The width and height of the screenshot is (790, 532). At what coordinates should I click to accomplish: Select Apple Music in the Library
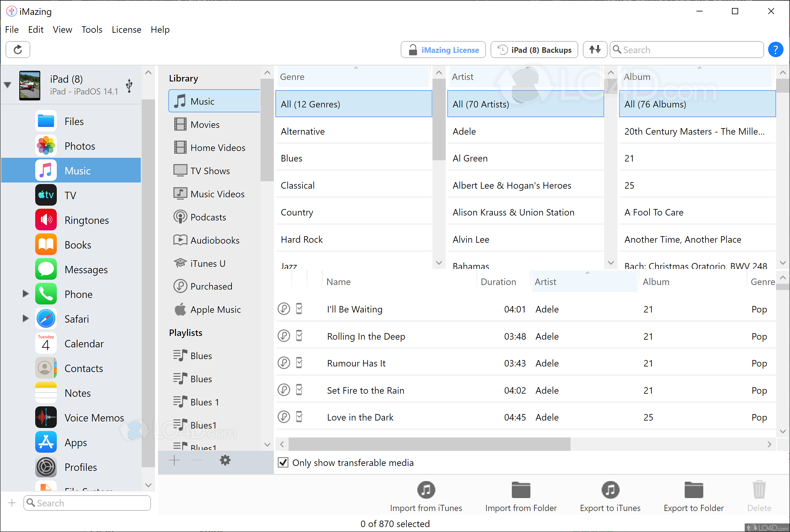coord(214,309)
